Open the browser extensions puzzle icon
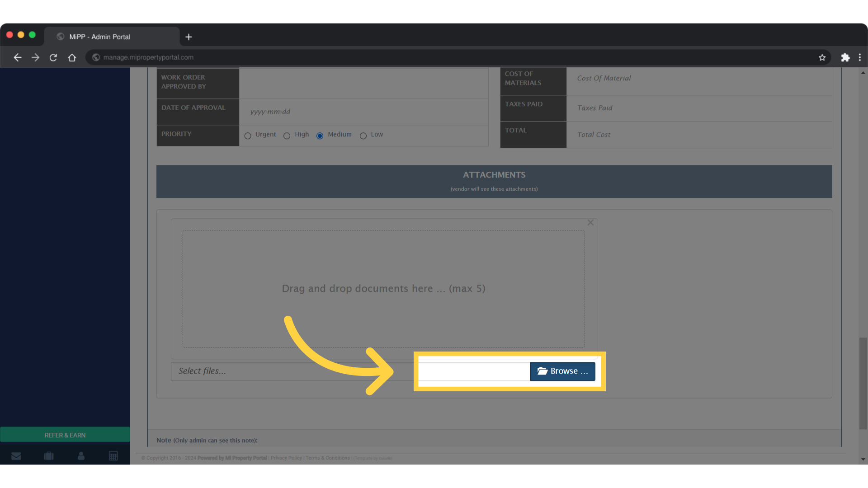 [x=845, y=57]
